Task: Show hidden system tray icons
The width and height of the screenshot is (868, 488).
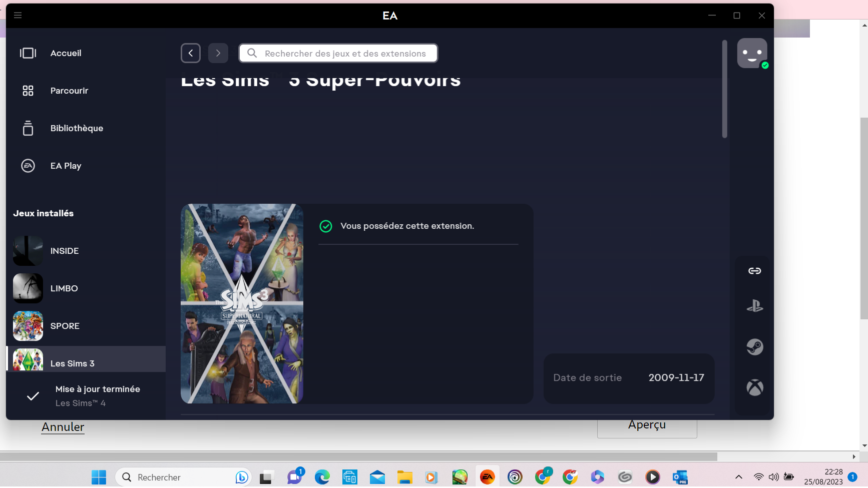Action: (x=739, y=477)
